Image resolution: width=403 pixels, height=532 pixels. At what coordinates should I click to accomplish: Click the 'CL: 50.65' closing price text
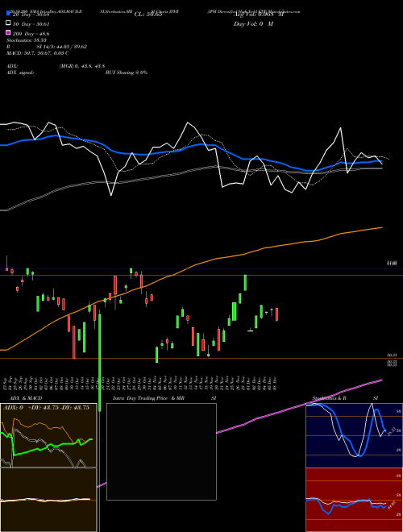point(148,15)
